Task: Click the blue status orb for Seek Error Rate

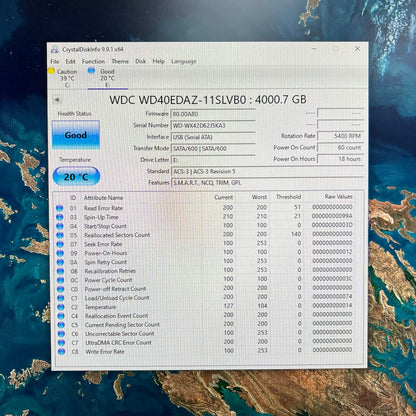Action: pyautogui.click(x=60, y=244)
